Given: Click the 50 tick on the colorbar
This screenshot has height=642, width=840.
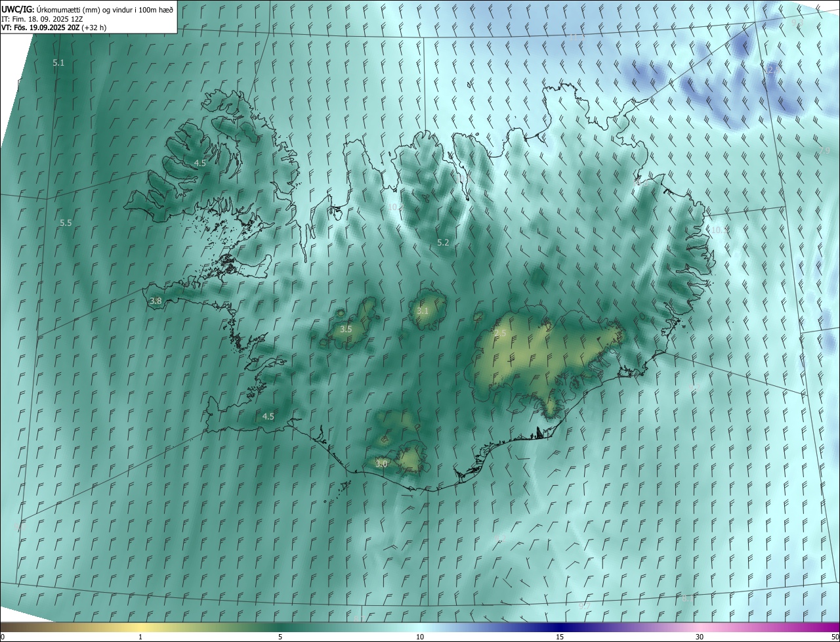Looking at the screenshot, I should (835, 637).
